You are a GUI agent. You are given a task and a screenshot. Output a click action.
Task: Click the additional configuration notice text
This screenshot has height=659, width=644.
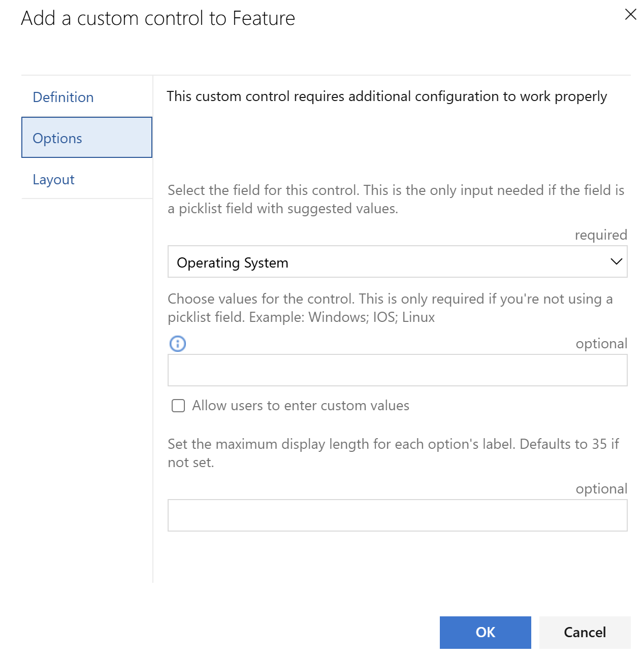(387, 96)
